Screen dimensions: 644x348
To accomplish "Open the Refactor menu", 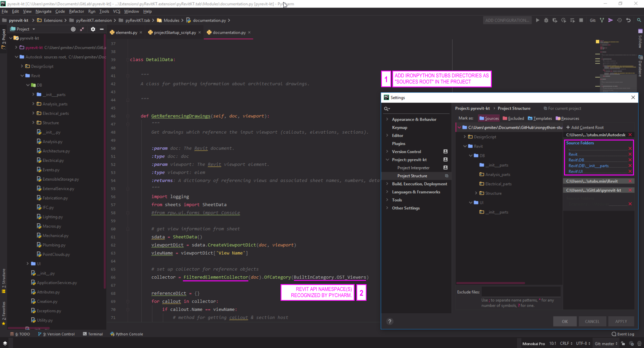I will pyautogui.click(x=76, y=11).
